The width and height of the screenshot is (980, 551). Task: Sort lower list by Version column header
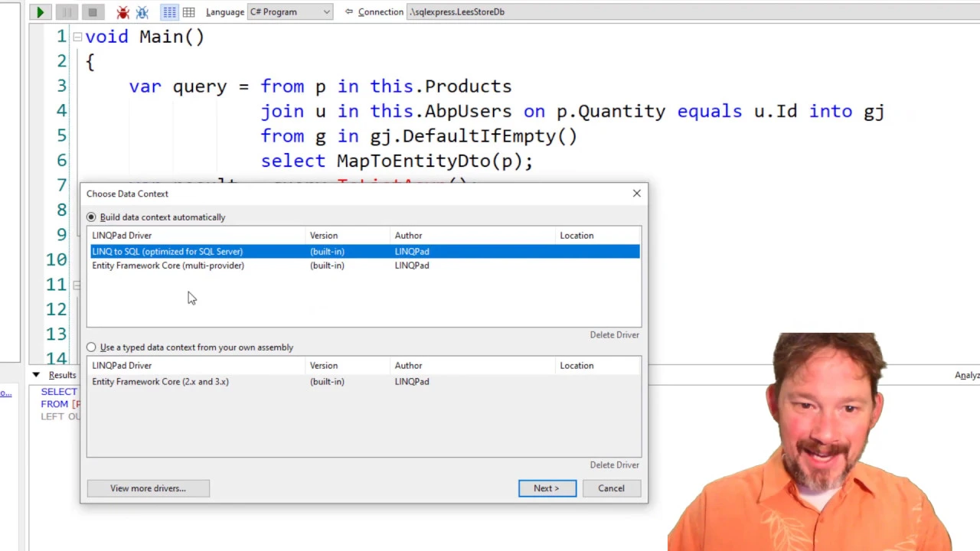(x=349, y=366)
